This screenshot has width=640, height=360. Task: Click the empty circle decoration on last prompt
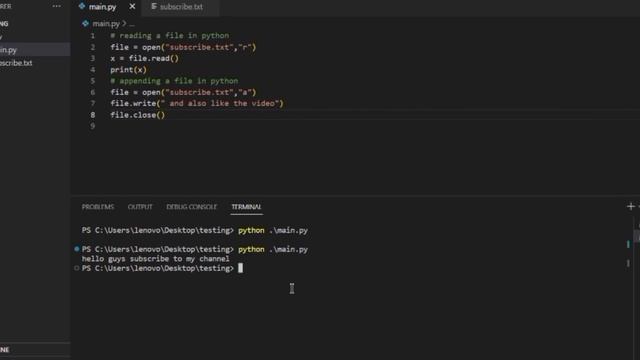(x=77, y=268)
